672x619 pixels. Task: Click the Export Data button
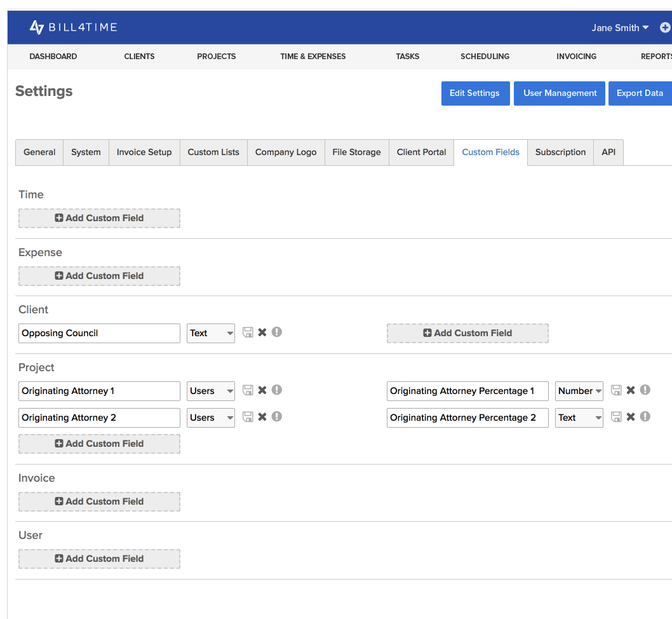pos(640,93)
